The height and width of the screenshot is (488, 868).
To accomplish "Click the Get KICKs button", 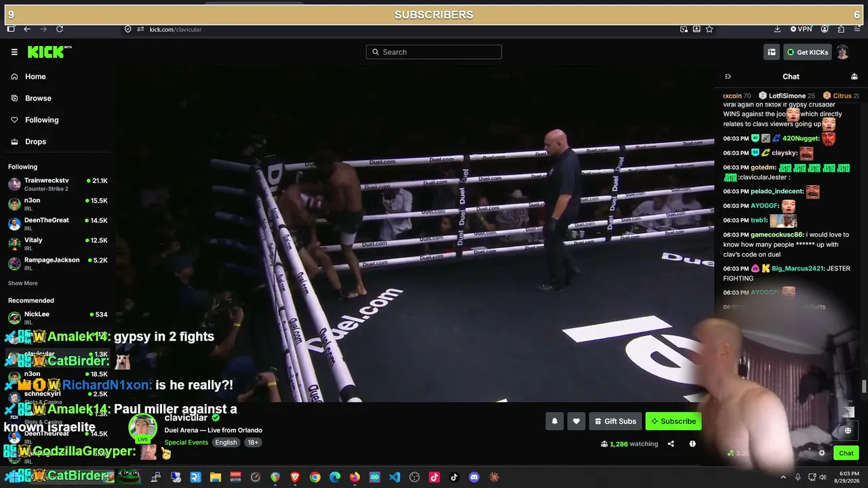I will 807,52.
